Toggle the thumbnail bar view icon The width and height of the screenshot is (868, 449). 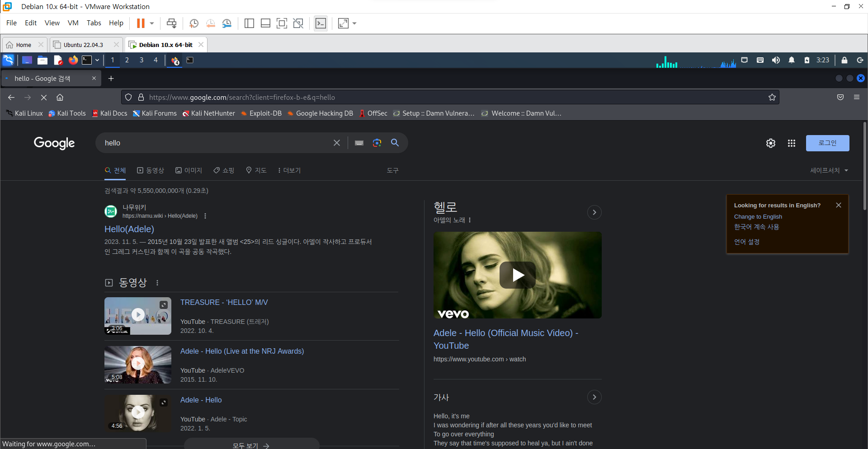point(266,23)
